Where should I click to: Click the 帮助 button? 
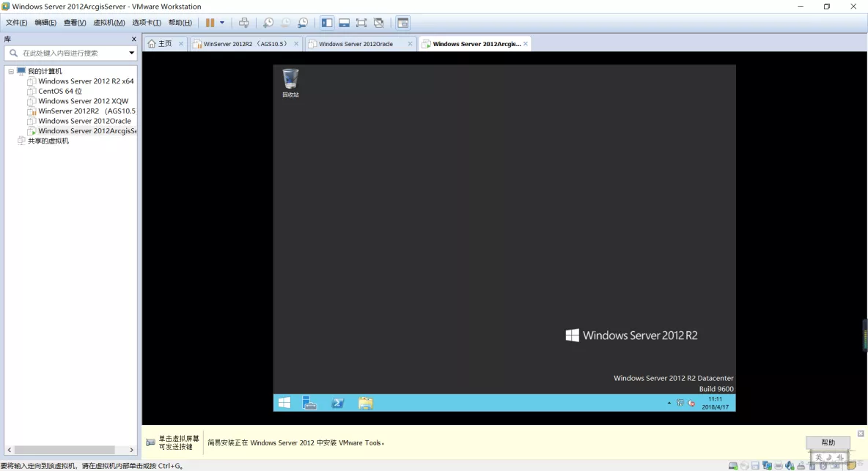828,442
